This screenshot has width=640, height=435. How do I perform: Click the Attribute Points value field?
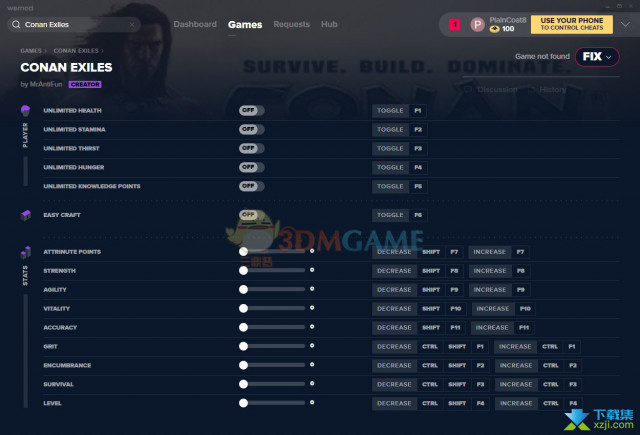click(x=312, y=251)
